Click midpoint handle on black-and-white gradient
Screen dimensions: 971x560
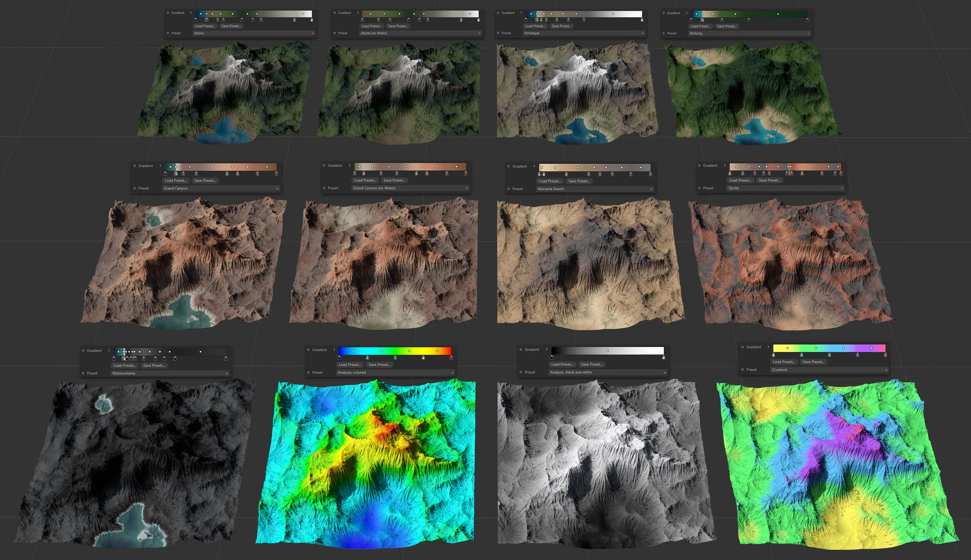[x=607, y=351]
